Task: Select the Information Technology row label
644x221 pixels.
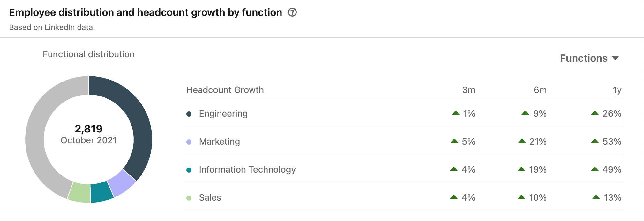Action: coord(247,170)
